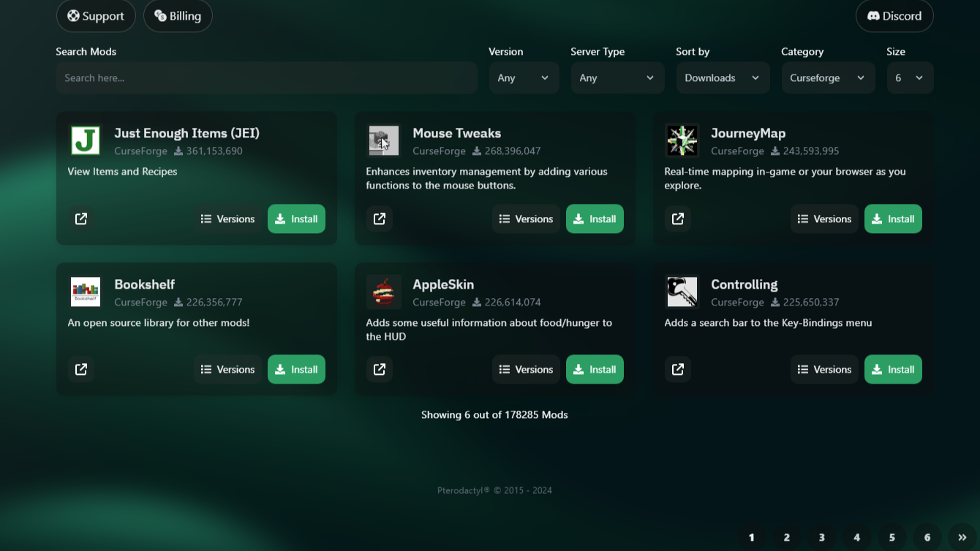Click the AppleSkin apple icon
980x551 pixels.
(x=383, y=292)
